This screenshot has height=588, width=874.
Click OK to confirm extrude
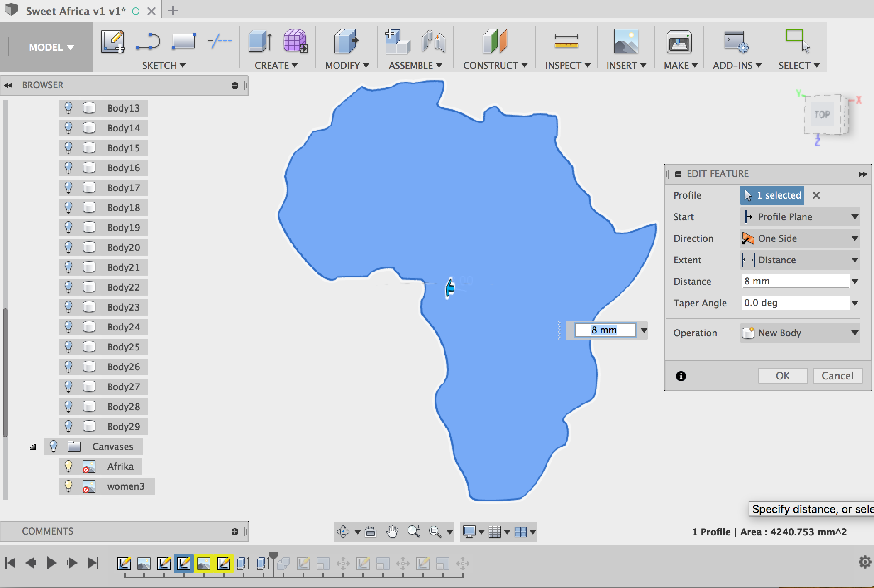783,375
